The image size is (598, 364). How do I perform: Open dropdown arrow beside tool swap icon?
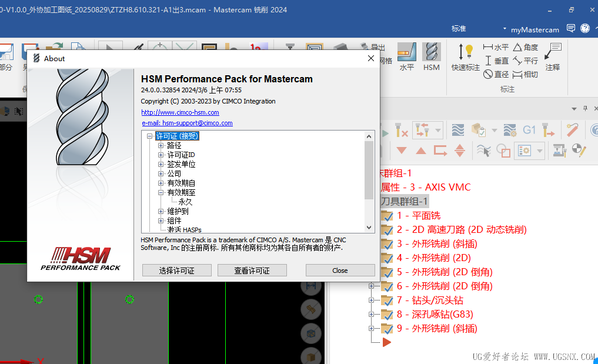438,131
